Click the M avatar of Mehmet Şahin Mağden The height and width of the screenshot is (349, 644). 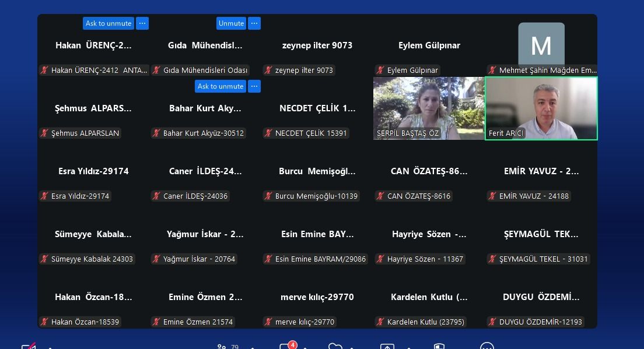pyautogui.click(x=541, y=44)
